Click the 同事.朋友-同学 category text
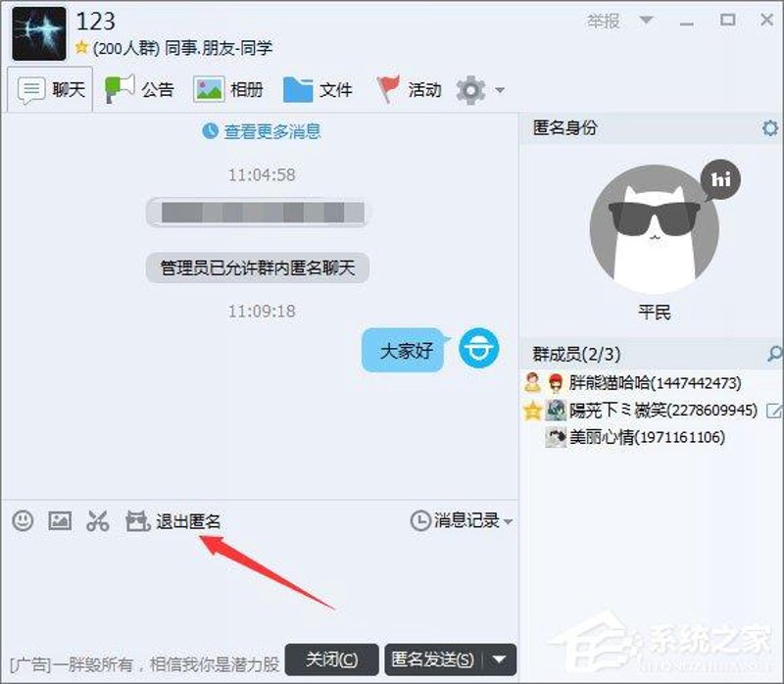The image size is (784, 684). pyautogui.click(x=219, y=48)
